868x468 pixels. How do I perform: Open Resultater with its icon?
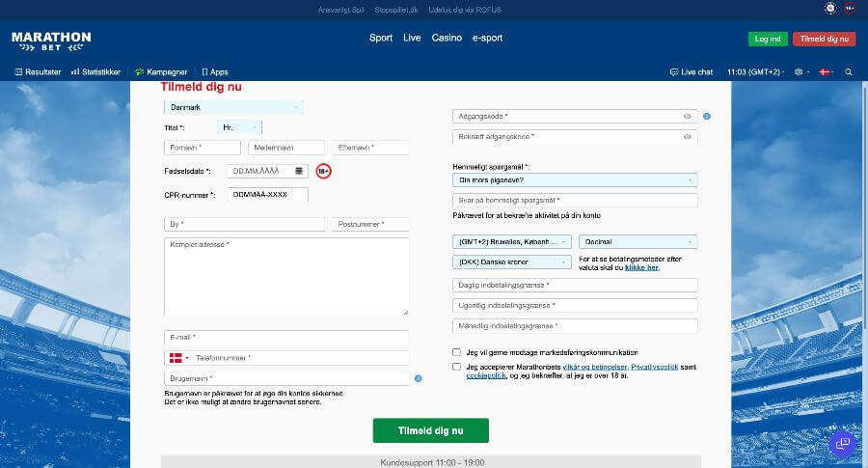tap(38, 72)
